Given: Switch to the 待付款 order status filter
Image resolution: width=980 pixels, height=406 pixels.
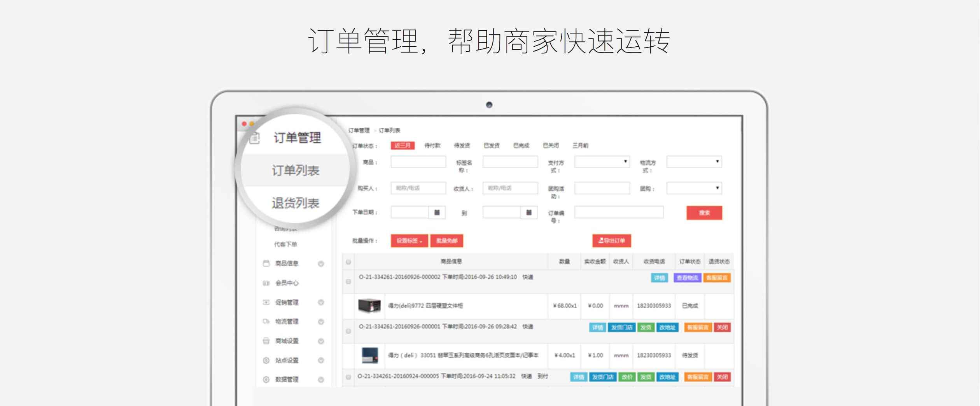Looking at the screenshot, I should click(x=432, y=146).
